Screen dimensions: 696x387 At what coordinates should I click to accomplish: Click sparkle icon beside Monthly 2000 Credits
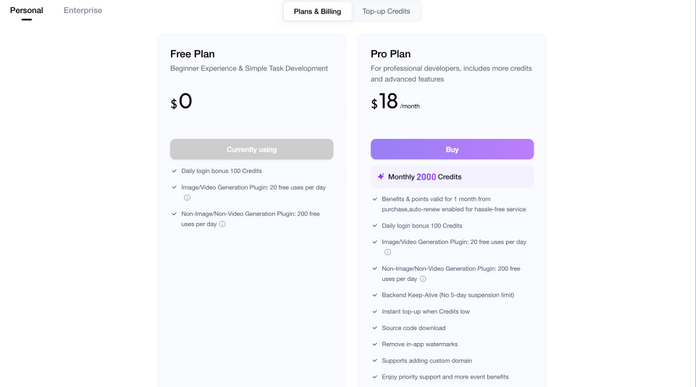(381, 177)
